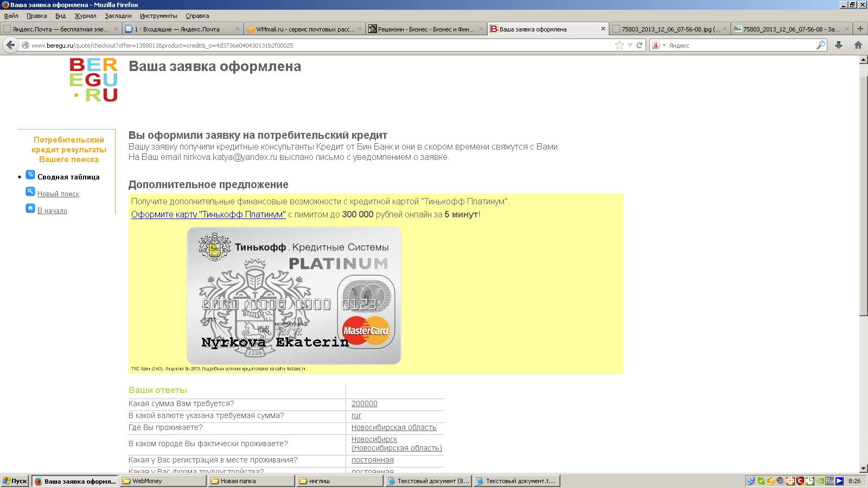Go to the Firefox home page icon
The image size is (868, 488).
pos(858,45)
